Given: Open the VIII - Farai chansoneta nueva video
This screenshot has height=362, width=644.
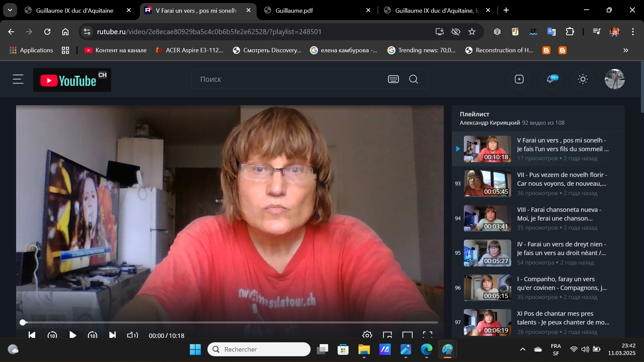Looking at the screenshot, I should 559,214.
